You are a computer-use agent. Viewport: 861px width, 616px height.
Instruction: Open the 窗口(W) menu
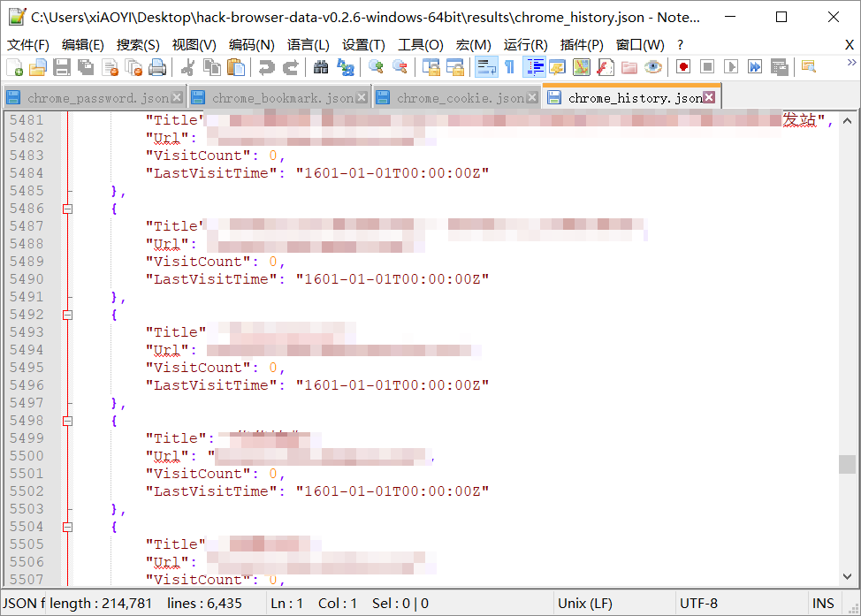[640, 44]
